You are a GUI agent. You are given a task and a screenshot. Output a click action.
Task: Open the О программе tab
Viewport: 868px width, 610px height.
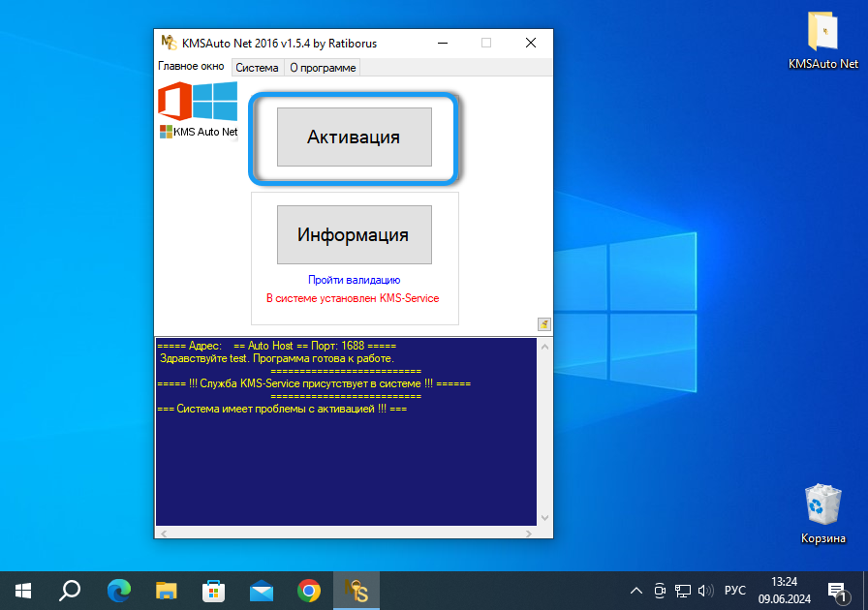[323, 68]
